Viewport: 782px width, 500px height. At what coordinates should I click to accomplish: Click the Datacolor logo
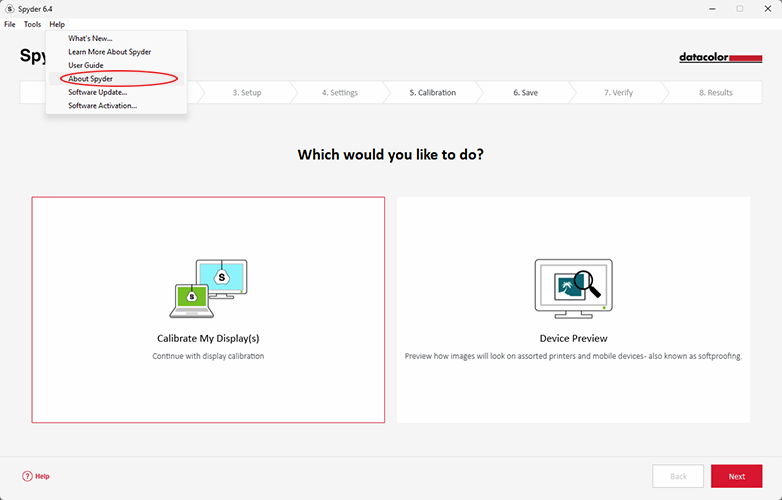pyautogui.click(x=720, y=58)
